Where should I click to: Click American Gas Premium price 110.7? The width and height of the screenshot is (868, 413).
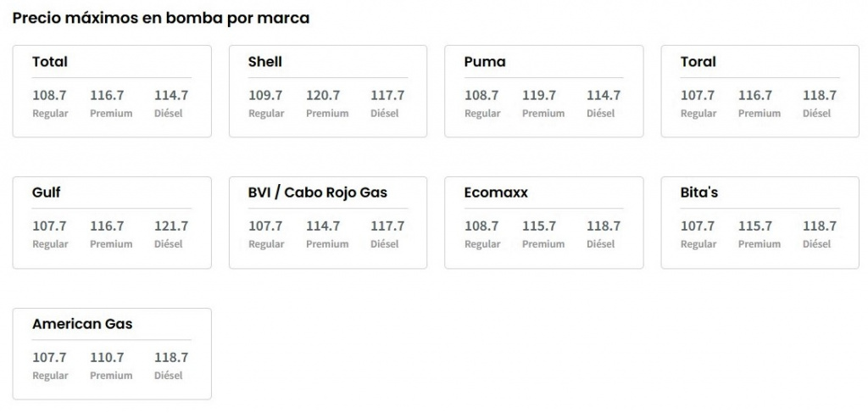click(x=107, y=358)
